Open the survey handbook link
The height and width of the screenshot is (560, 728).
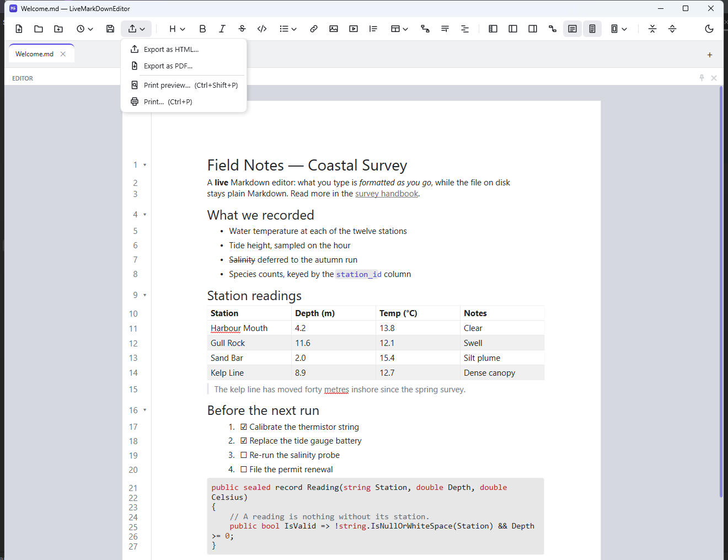coord(387,194)
